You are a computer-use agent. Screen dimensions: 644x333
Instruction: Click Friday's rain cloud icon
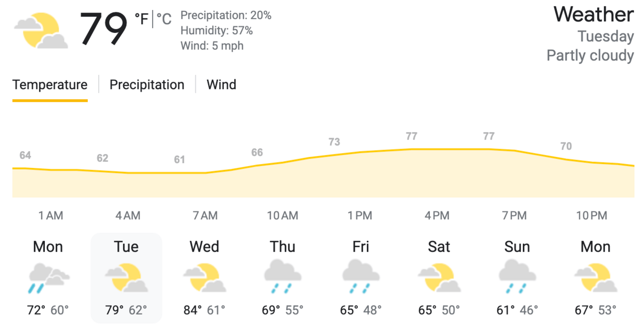click(361, 277)
